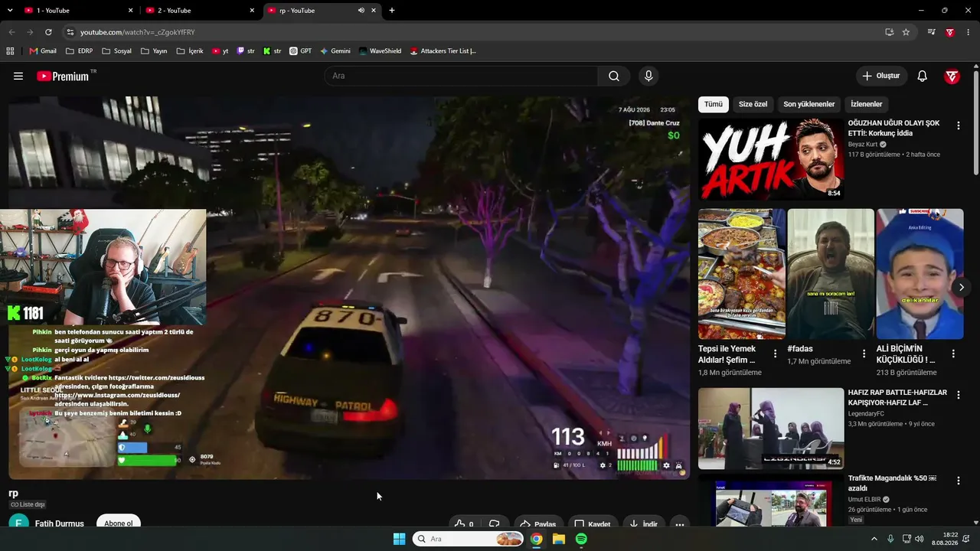The width and height of the screenshot is (980, 551).
Task: Expand the EDRP bookmark folder
Action: click(80, 51)
